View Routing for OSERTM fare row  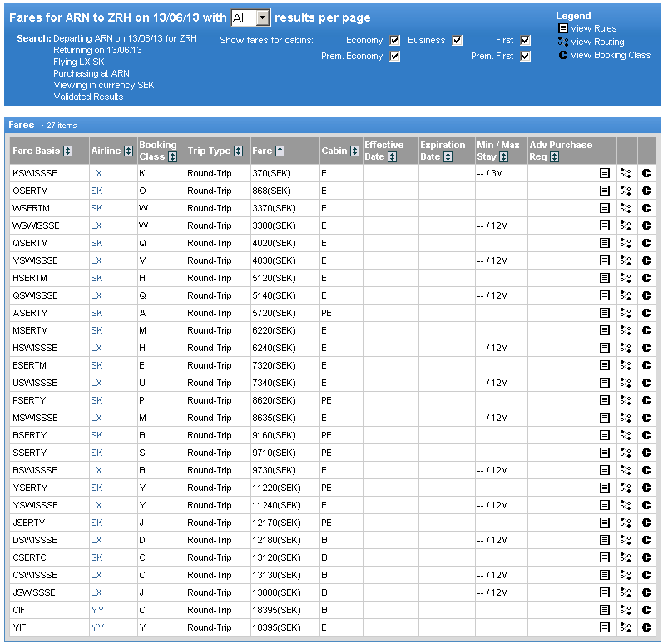point(626,191)
